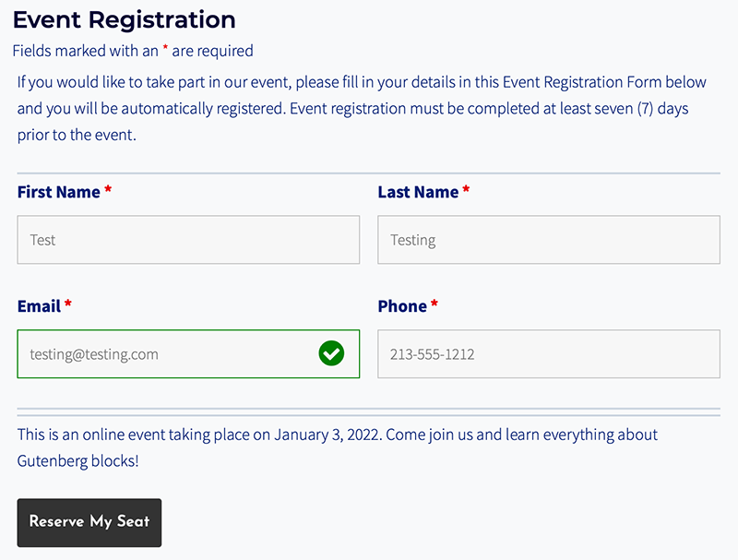
Task: Click the Event Registration heading
Action: [x=124, y=18]
